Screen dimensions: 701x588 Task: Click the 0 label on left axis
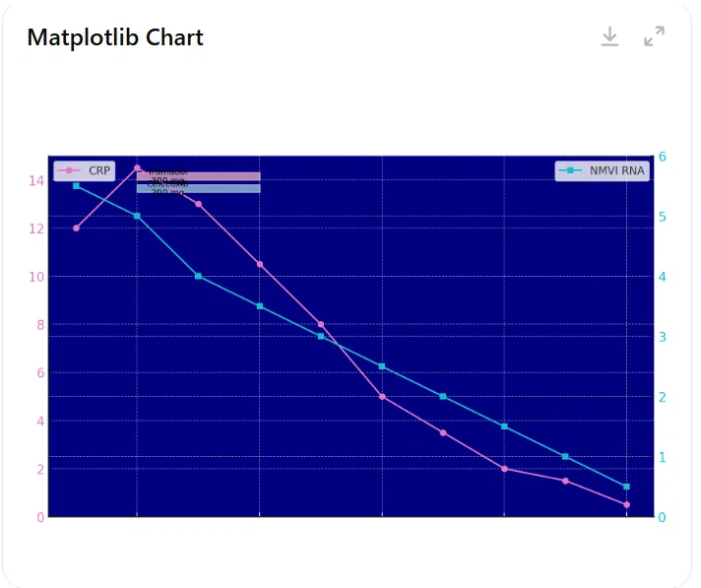(x=40, y=517)
